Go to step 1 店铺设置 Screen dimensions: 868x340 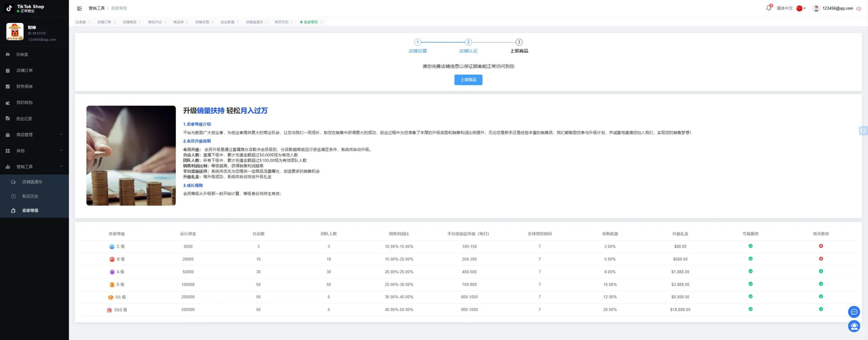click(x=417, y=46)
